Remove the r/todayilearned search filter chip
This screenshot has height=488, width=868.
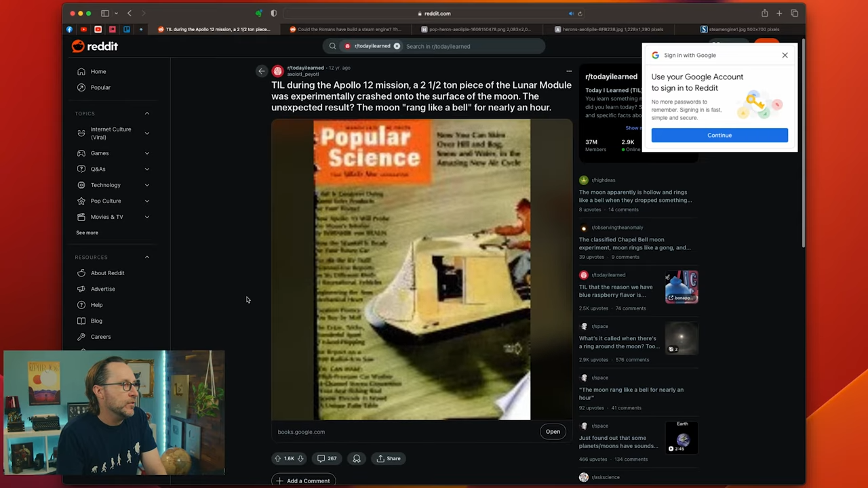(397, 46)
